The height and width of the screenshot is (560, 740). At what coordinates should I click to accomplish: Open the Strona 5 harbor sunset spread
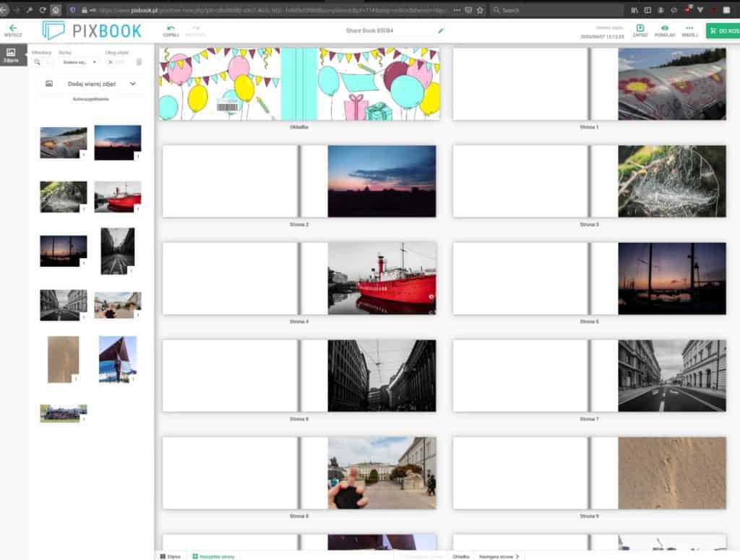coord(589,278)
